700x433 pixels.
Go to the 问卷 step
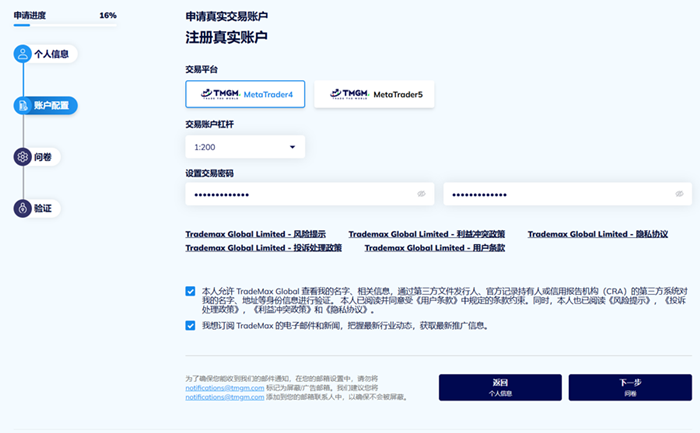coord(37,157)
